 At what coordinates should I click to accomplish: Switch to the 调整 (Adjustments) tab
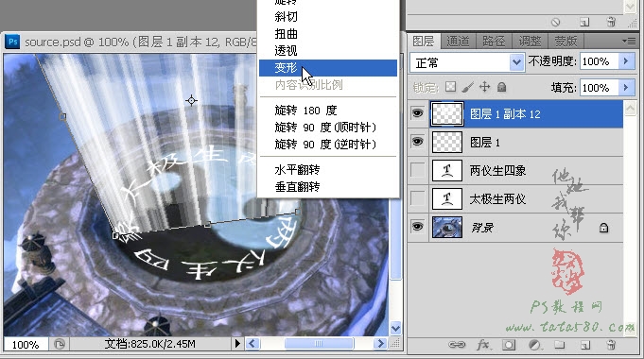pos(530,41)
